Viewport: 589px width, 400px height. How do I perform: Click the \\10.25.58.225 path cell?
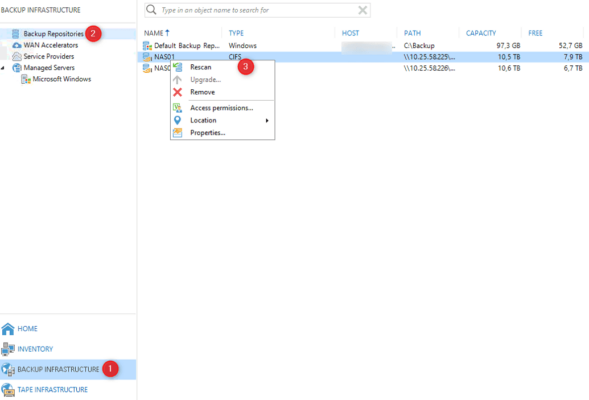click(429, 57)
